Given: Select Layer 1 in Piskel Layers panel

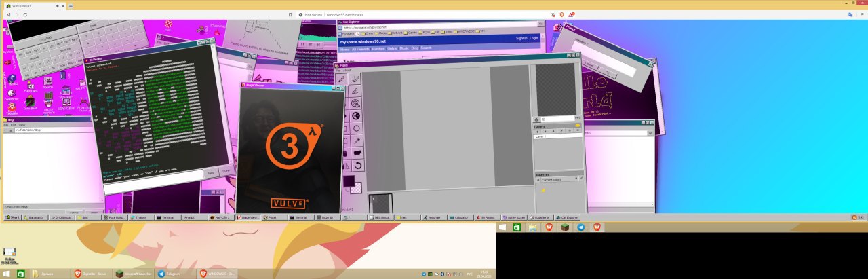Looking at the screenshot, I should click(x=557, y=136).
